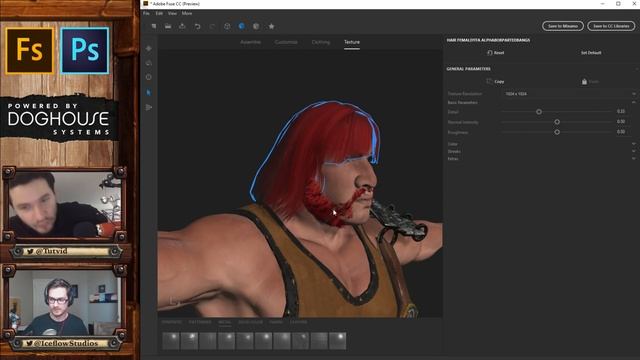Collapse the Basic Parameters section

633,102
